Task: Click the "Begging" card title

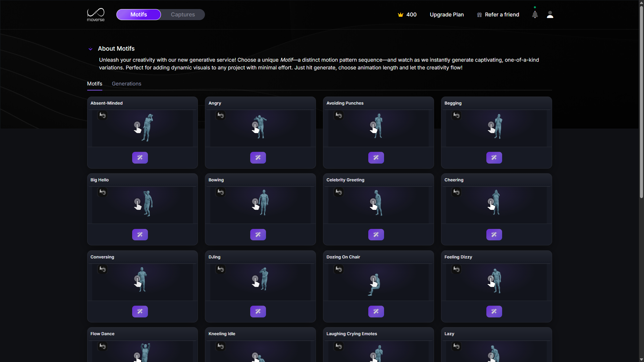Action: [453, 103]
